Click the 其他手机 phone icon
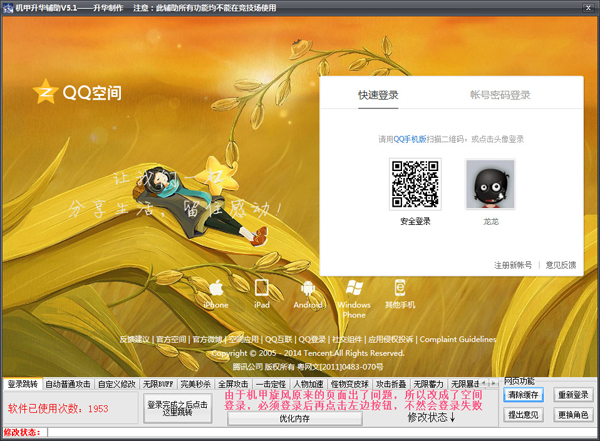 400,287
